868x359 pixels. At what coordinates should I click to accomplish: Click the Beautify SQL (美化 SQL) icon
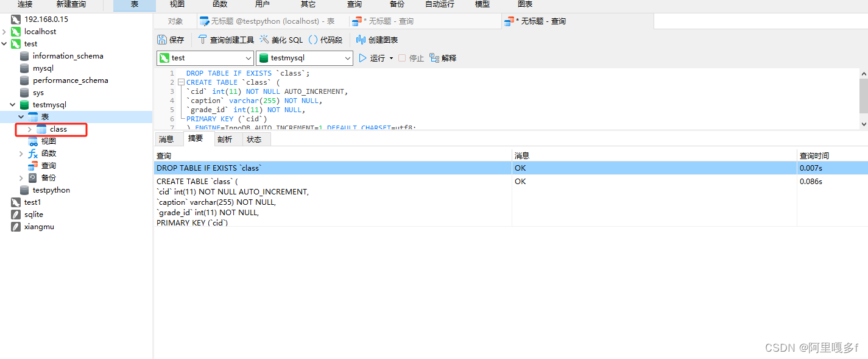click(264, 40)
